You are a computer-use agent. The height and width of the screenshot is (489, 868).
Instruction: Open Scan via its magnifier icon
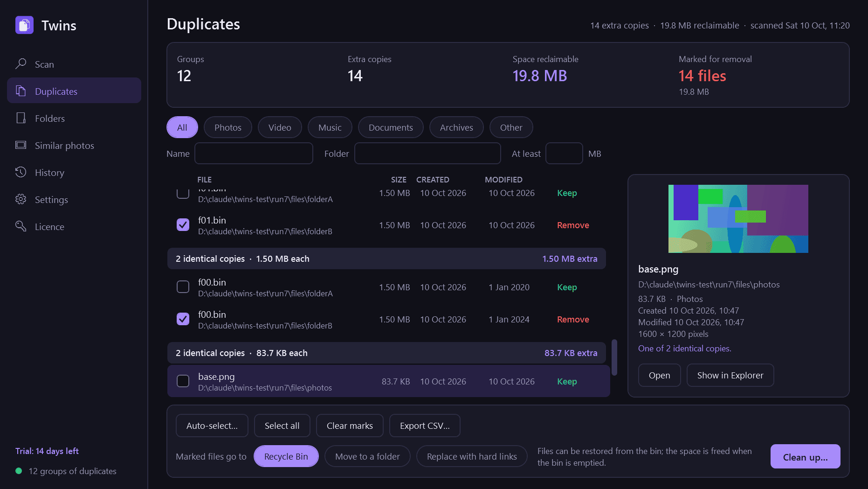click(21, 64)
